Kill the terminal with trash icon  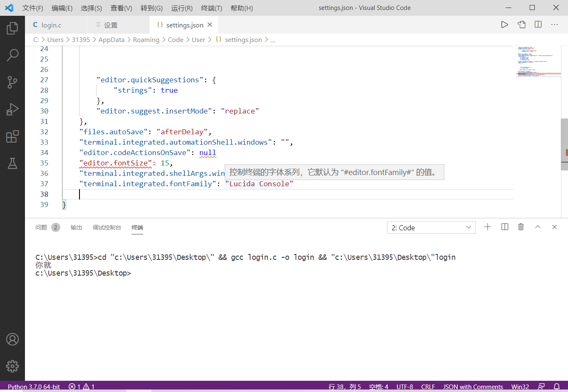(521, 227)
